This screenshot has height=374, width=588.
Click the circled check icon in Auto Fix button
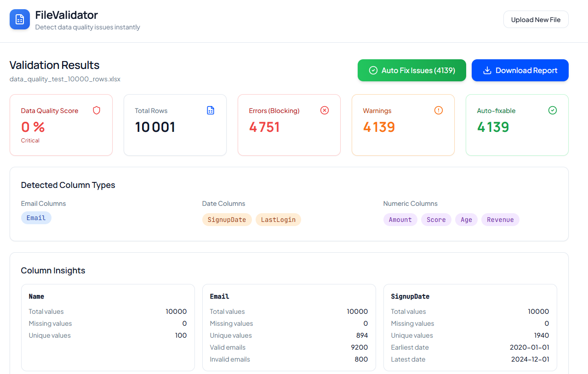pos(373,70)
